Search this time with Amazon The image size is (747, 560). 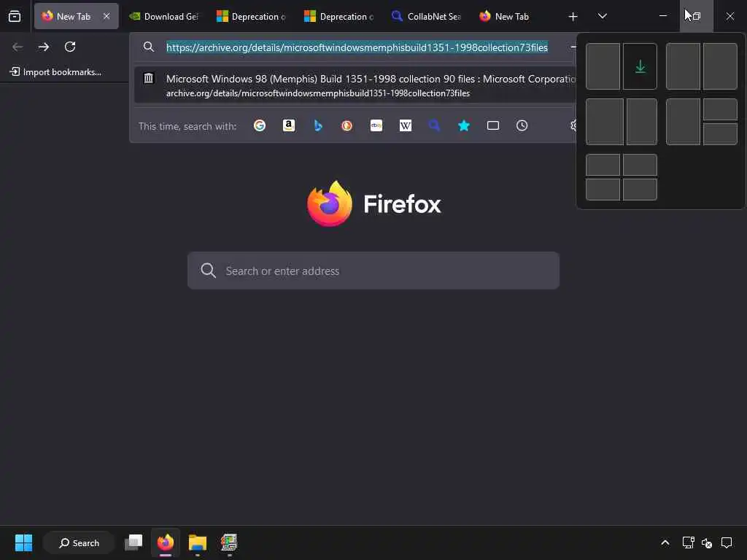289,125
